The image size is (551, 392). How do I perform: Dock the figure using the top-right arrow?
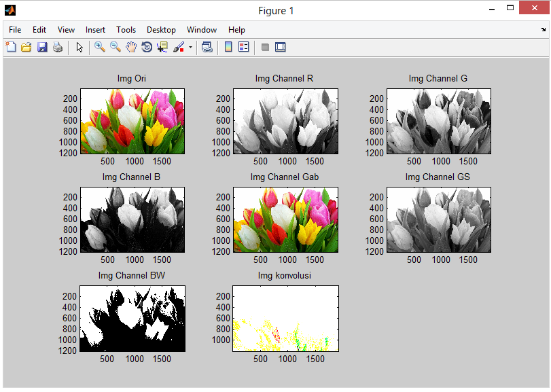544,30
